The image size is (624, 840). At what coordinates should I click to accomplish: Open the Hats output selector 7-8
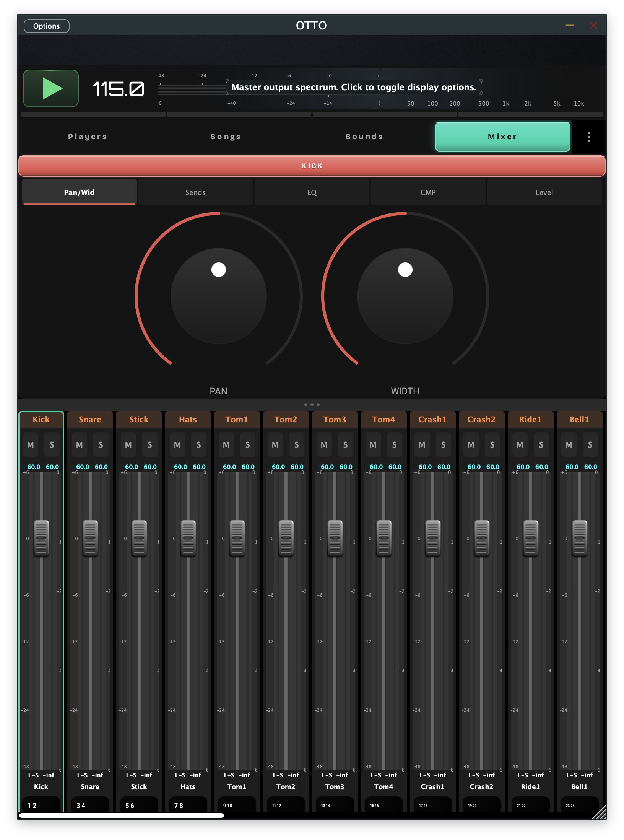(x=188, y=805)
